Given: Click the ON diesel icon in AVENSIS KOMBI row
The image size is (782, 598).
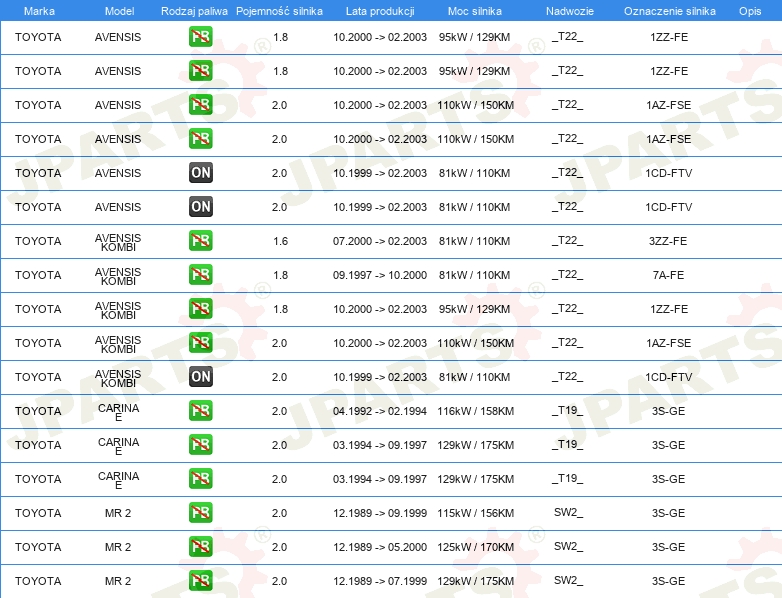Looking at the screenshot, I should 200,377.
